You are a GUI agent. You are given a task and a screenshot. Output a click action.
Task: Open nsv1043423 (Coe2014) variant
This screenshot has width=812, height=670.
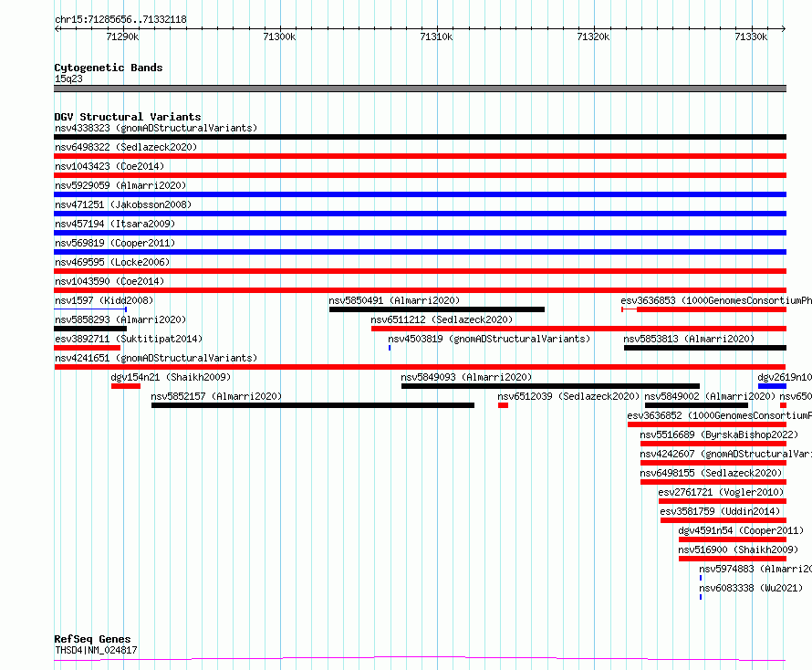pos(109,166)
